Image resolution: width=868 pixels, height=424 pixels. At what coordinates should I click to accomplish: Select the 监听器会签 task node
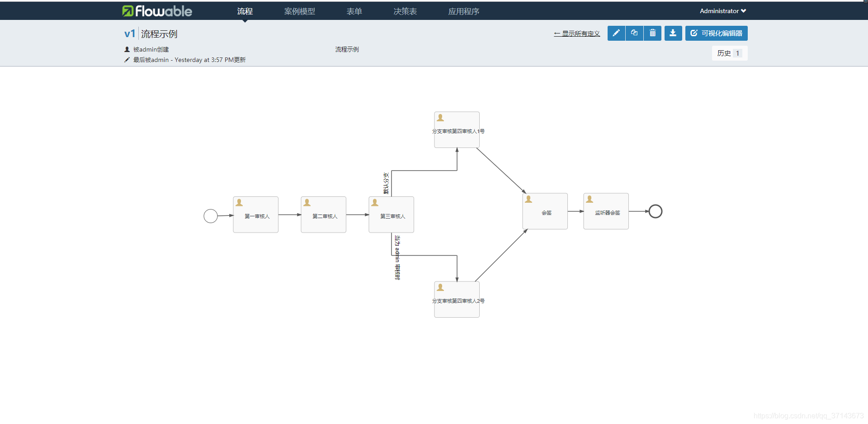click(x=606, y=211)
